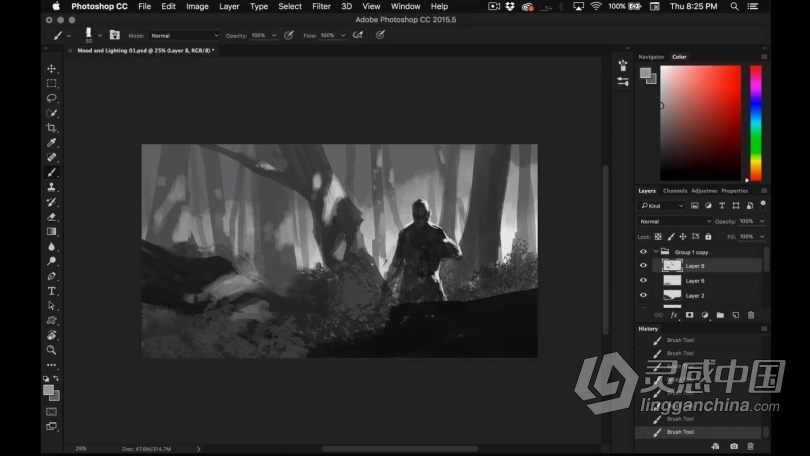Select the Pen tool
Viewport: 810px width, 456px height.
coord(52,276)
